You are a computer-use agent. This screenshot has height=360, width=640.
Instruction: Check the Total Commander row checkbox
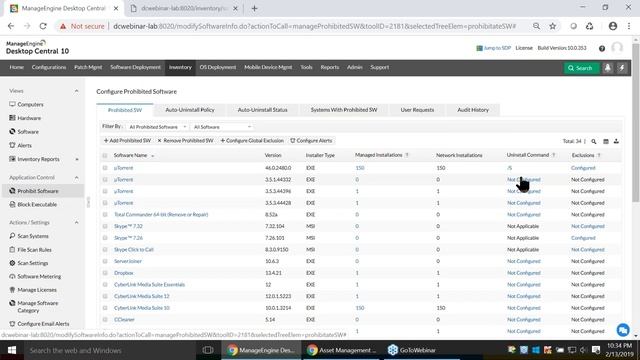[x=105, y=214]
